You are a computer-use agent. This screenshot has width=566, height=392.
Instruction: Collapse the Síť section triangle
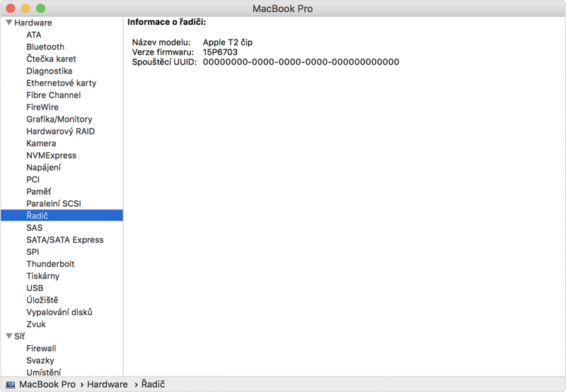(x=8, y=336)
